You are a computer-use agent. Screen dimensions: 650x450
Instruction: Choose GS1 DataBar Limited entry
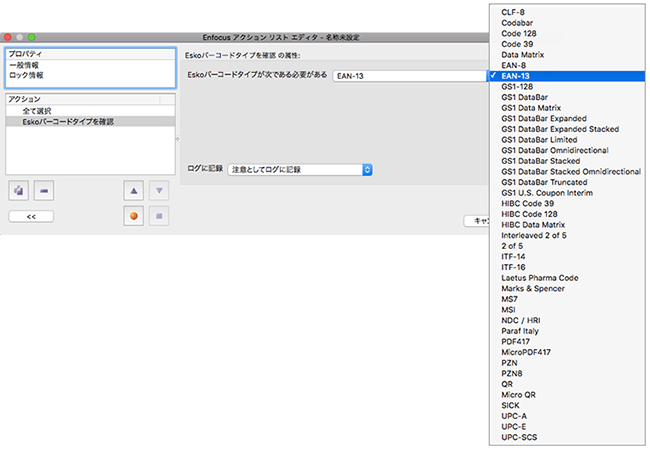click(x=567, y=140)
